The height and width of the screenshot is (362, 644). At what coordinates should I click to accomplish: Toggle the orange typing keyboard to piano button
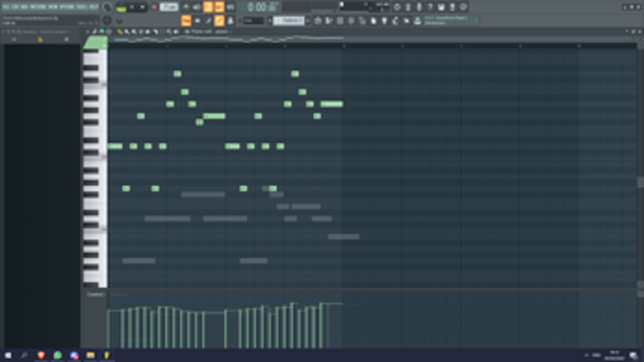[186, 20]
